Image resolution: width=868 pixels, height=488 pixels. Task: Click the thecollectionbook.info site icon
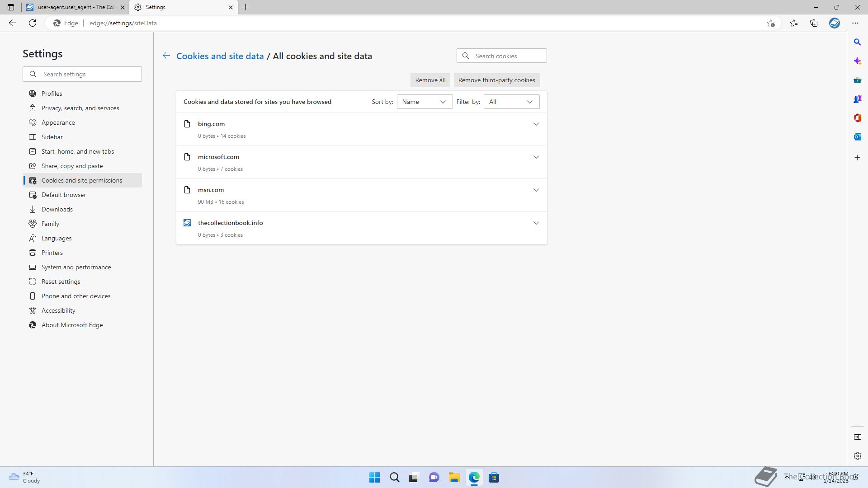click(187, 223)
